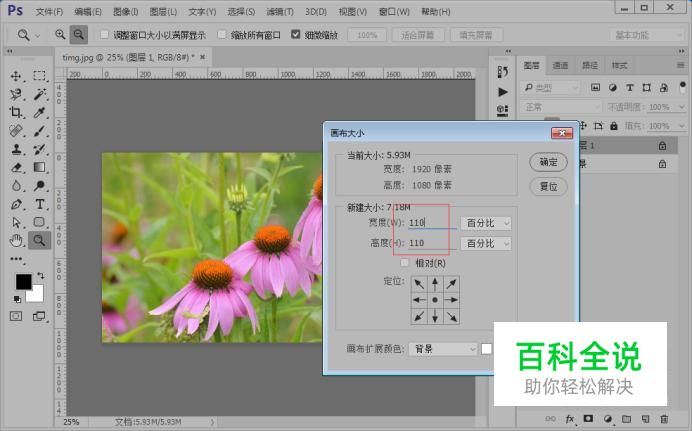Select the Brush tool

(39, 131)
